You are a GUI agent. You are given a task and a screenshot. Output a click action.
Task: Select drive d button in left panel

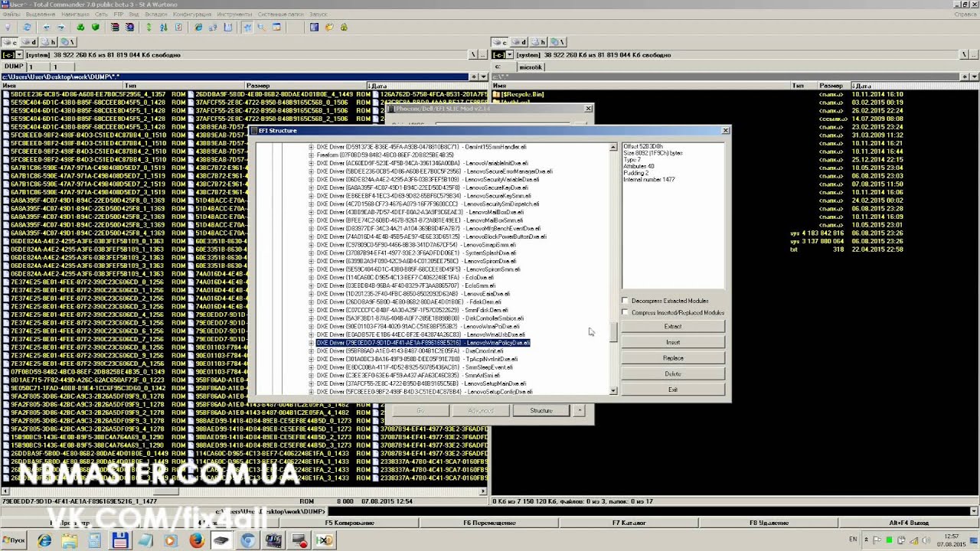coord(31,42)
